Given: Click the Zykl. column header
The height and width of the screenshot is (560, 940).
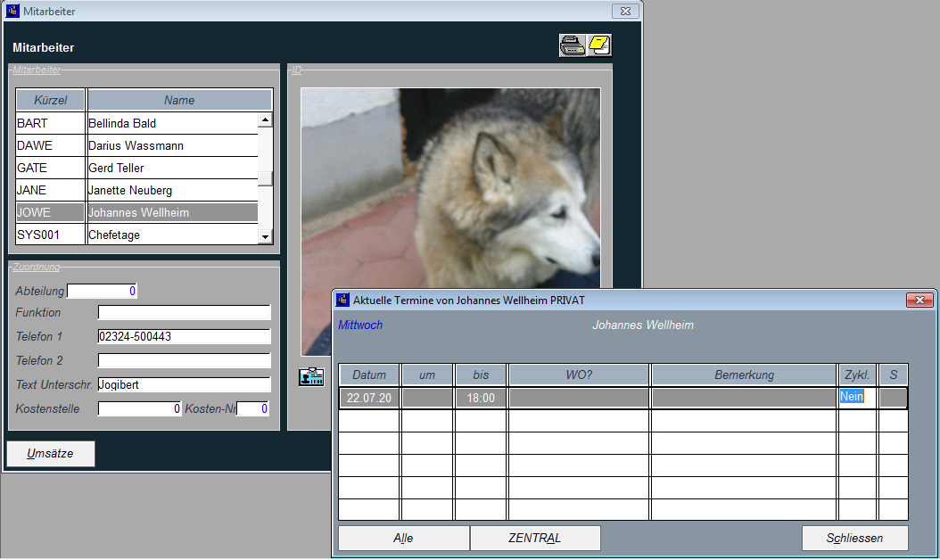Looking at the screenshot, I should point(857,375).
